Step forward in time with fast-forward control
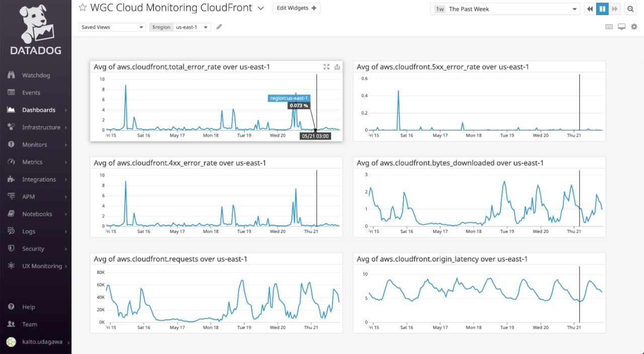Image resolution: width=644 pixels, height=354 pixels. 615,9
